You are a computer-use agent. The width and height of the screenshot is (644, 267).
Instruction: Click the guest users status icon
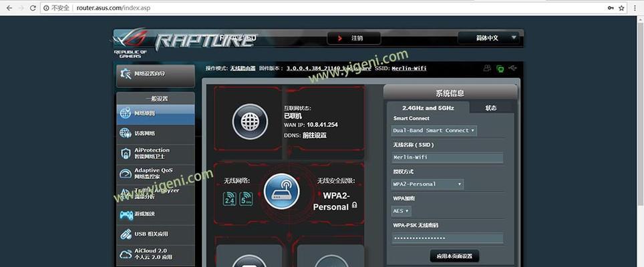click(487, 68)
